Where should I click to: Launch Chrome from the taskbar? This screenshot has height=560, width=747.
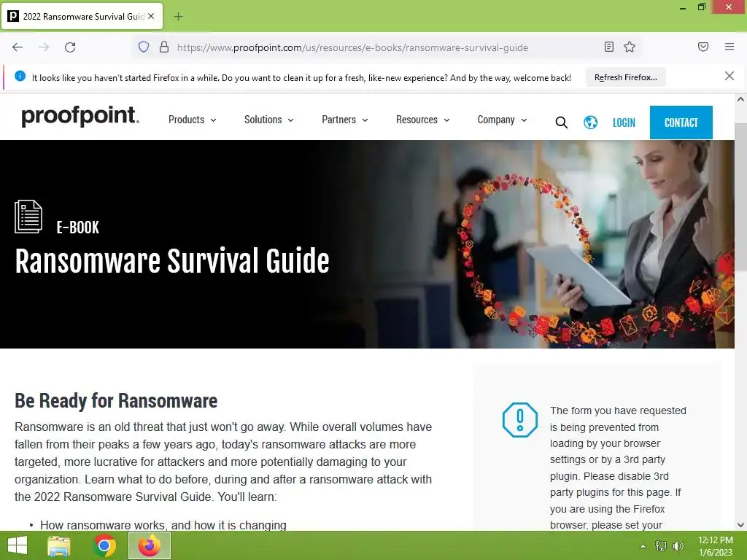pyautogui.click(x=104, y=545)
